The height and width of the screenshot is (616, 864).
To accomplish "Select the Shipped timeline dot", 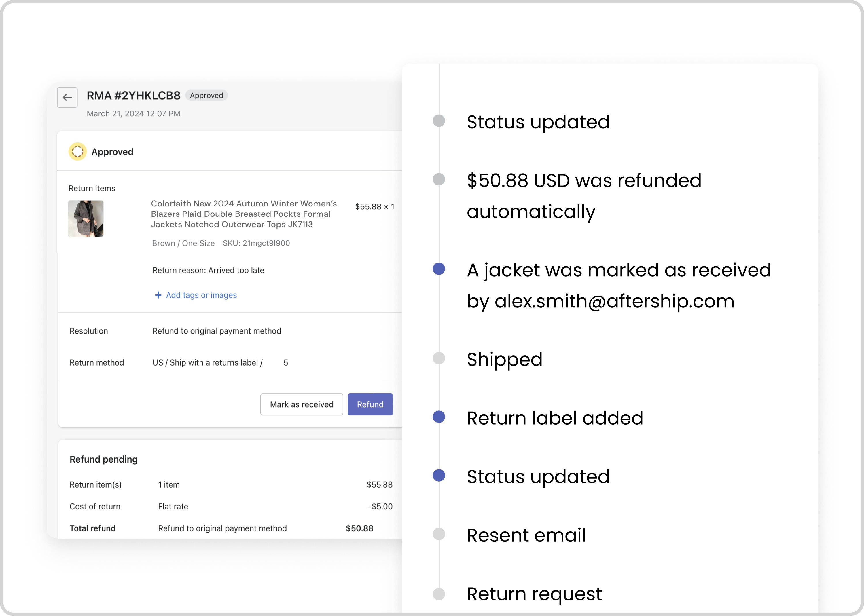I will pyautogui.click(x=439, y=358).
